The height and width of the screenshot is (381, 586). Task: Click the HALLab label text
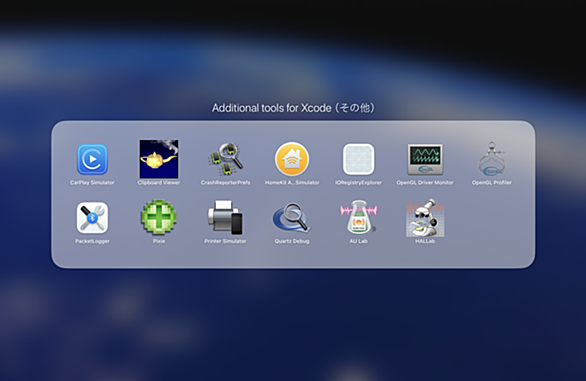pyautogui.click(x=425, y=241)
